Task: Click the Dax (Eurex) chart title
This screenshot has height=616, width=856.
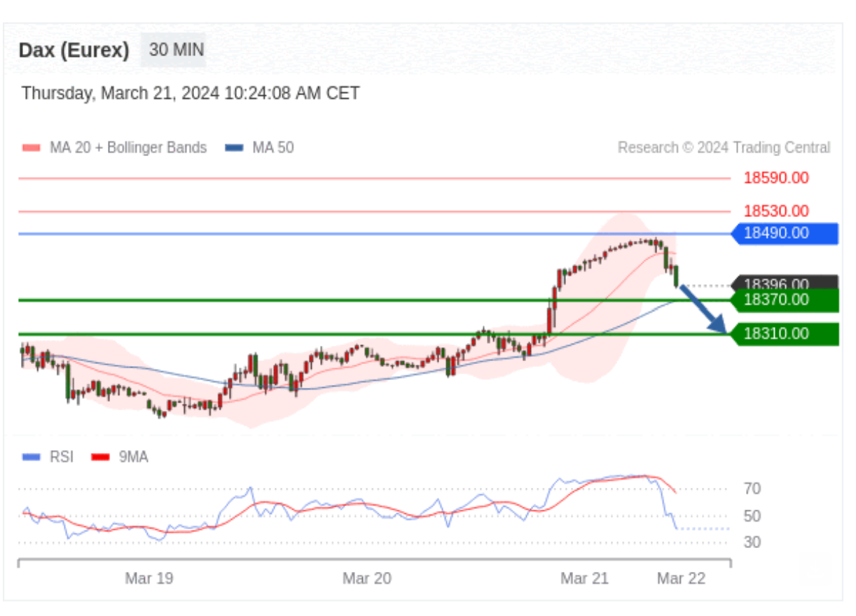Action: (74, 50)
